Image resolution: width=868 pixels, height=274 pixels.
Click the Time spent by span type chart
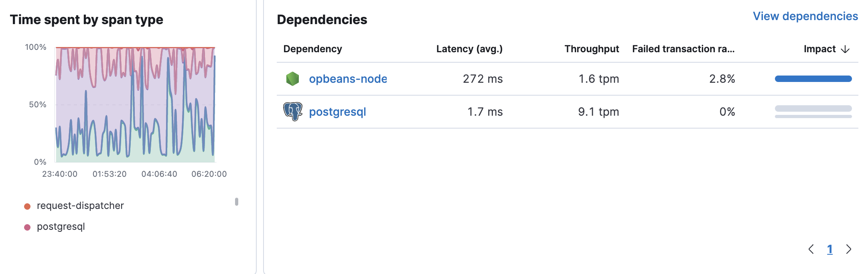click(134, 104)
